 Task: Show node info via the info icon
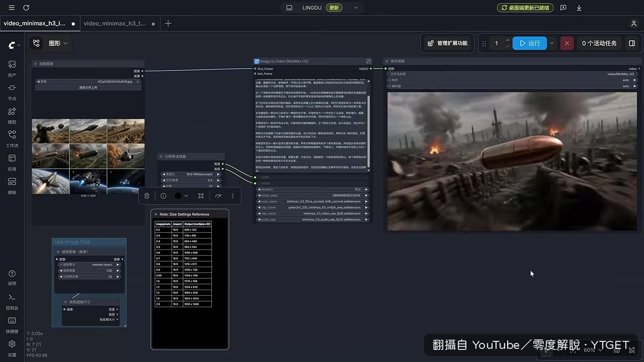(x=164, y=196)
